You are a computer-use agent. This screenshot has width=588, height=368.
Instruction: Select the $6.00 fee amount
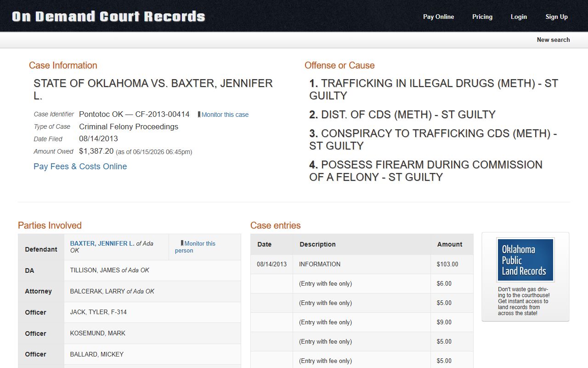[x=444, y=283]
